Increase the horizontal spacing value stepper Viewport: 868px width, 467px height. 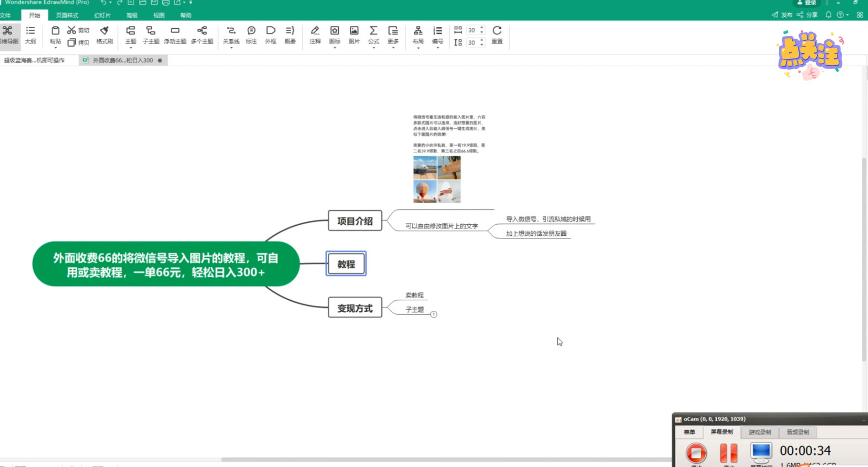482,28
